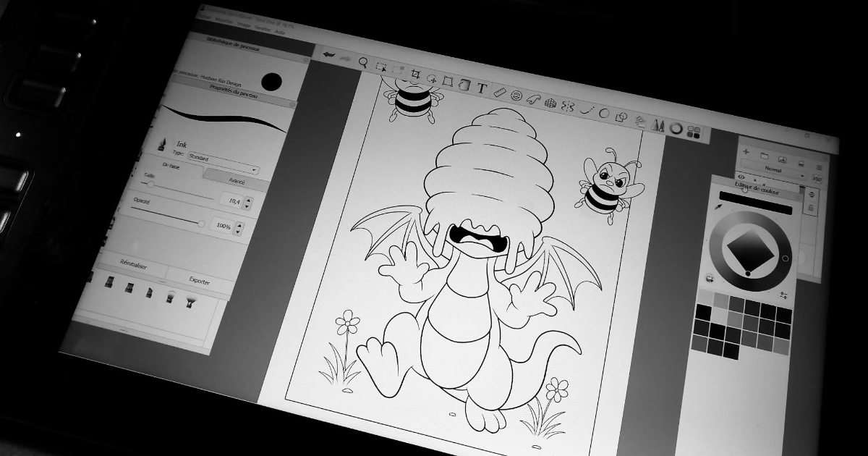868x456 pixels.
Task: Click the Opacité slider handle
Action: (x=202, y=224)
